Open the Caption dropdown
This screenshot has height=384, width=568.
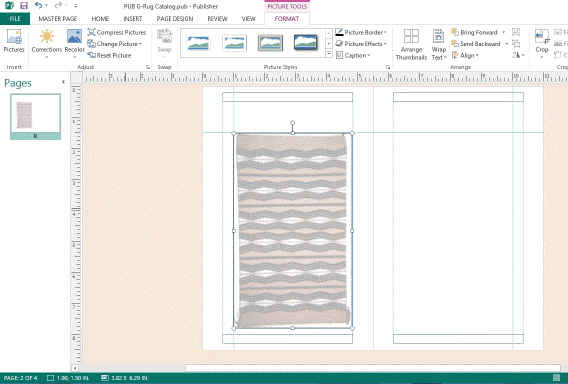pyautogui.click(x=353, y=55)
